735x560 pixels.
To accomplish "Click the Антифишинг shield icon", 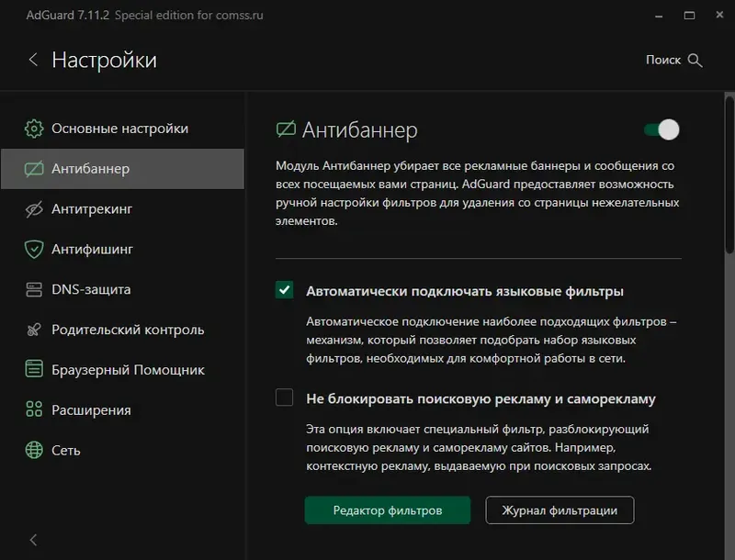I will click(35, 249).
